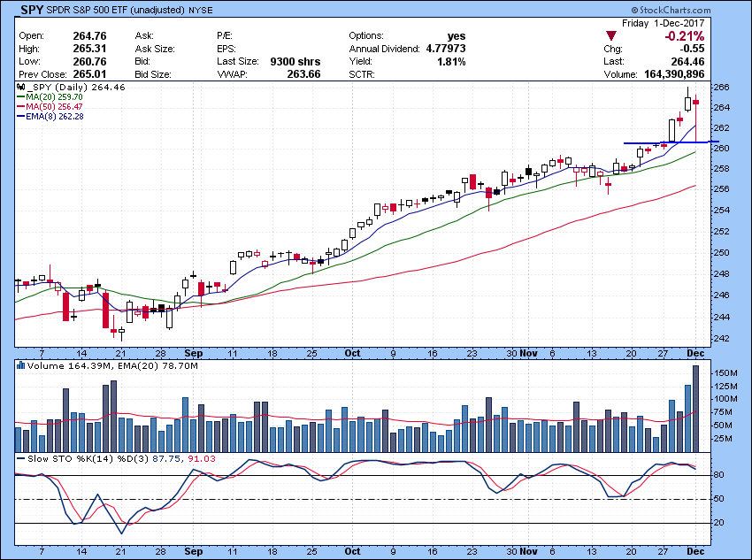Click the 242 price axis label

pyautogui.click(x=722, y=338)
